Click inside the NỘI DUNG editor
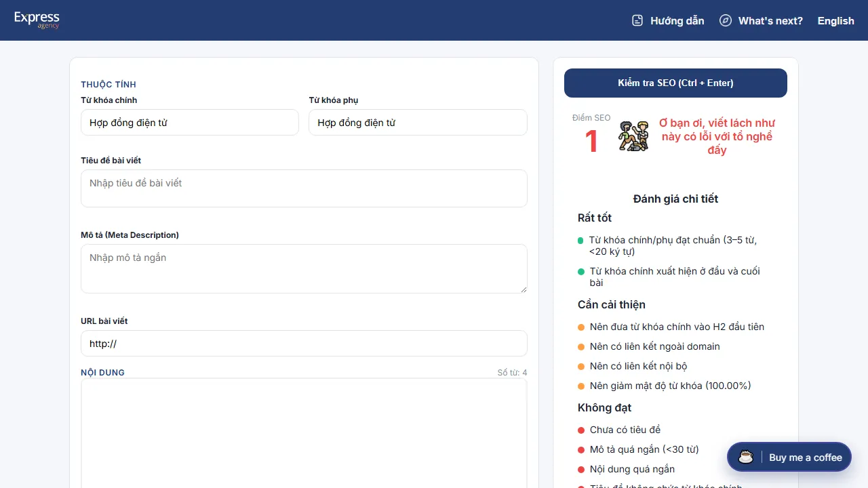Viewport: 868px width, 488px height. point(304,434)
